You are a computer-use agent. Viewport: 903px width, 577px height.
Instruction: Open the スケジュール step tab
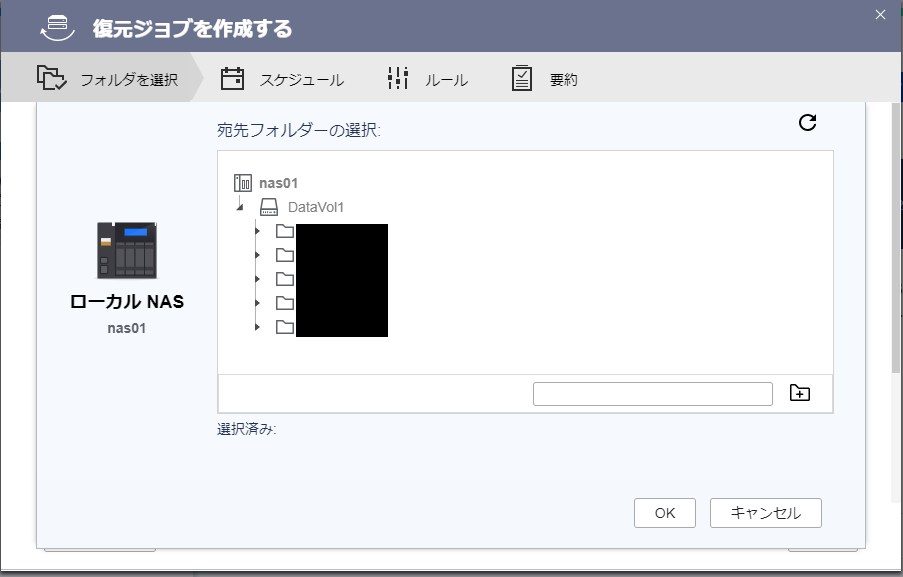pyautogui.click(x=283, y=79)
